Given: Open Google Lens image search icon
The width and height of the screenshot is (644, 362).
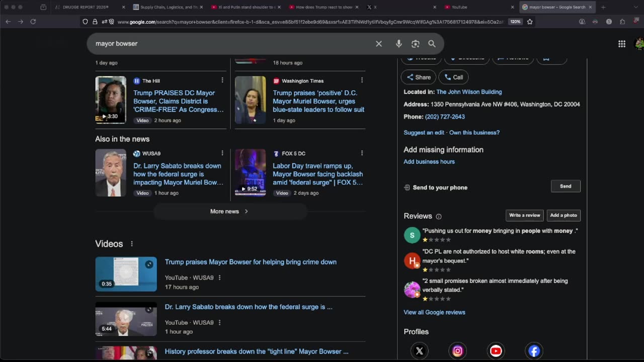Looking at the screenshot, I should 415,44.
